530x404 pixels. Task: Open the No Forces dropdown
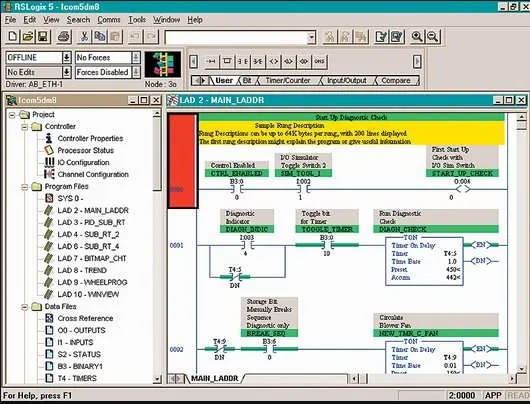[136, 57]
